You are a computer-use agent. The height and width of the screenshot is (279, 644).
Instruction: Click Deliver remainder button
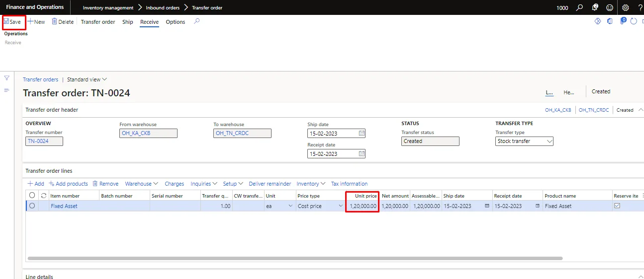coord(270,184)
